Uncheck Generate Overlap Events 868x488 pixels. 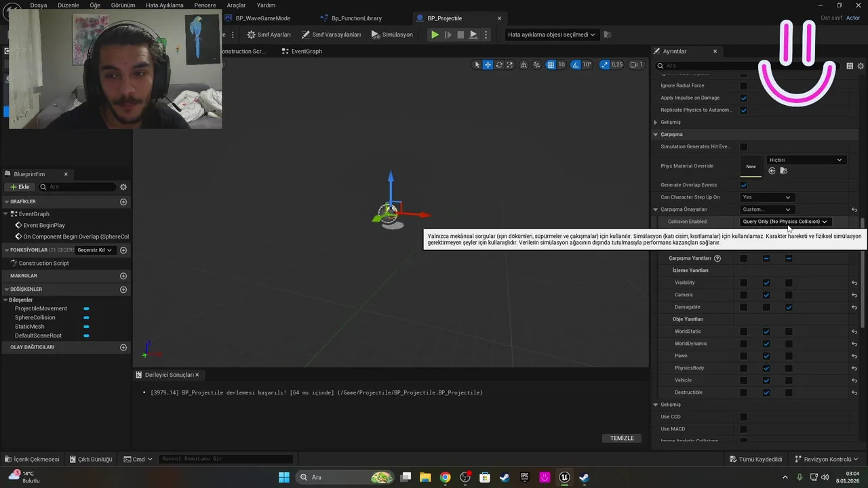(x=743, y=185)
